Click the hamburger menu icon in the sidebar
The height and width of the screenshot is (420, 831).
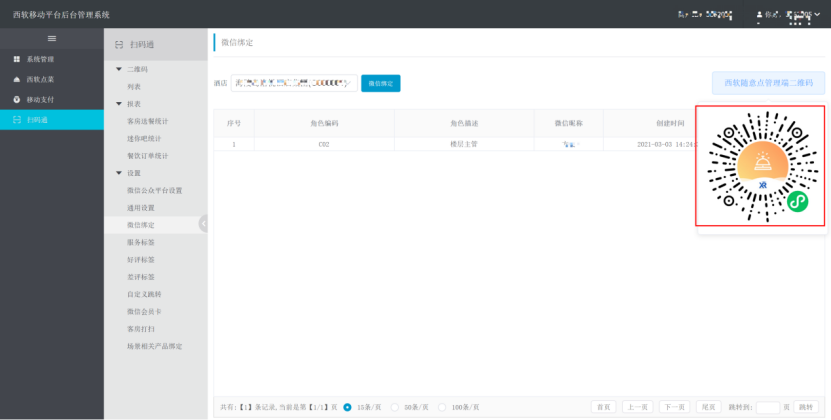[51, 38]
